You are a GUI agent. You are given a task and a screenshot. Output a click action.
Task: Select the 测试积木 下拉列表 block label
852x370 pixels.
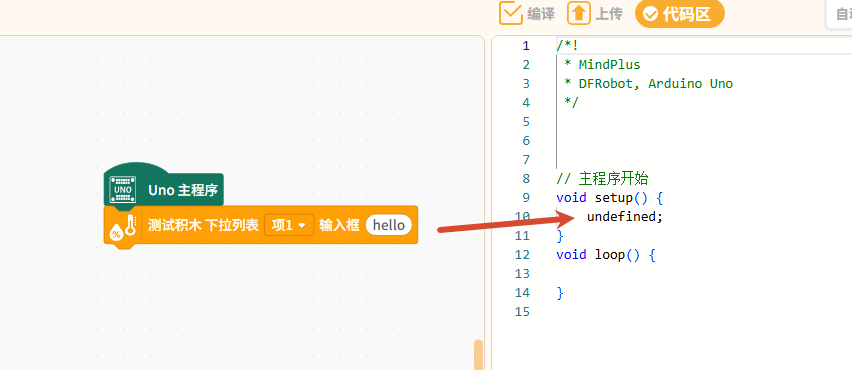coord(203,225)
